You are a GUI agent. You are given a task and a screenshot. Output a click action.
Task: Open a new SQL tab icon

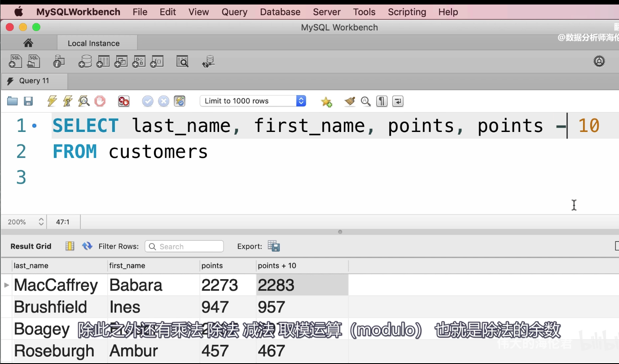(15, 61)
